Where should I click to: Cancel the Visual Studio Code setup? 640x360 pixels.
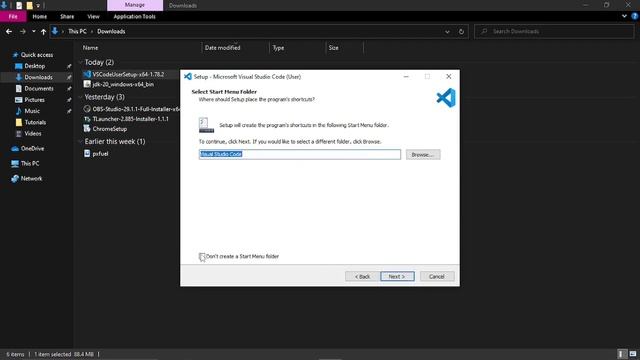pyautogui.click(x=437, y=276)
